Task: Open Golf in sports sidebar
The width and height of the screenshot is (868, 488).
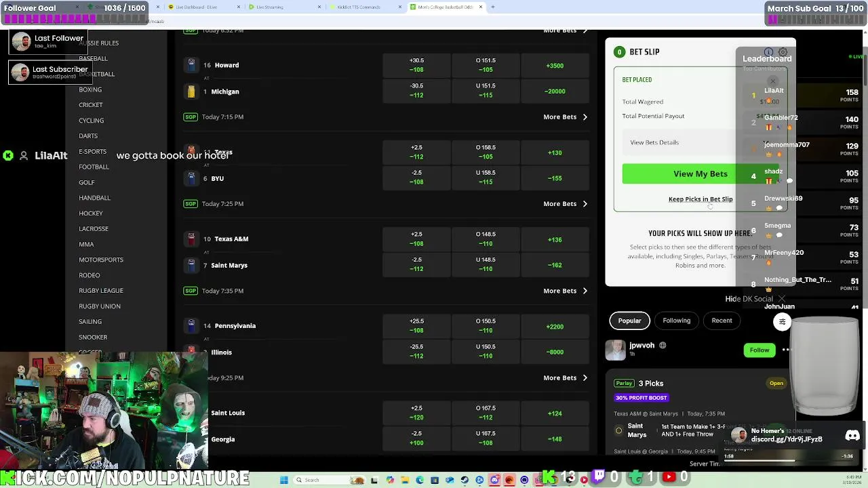Action: point(87,182)
